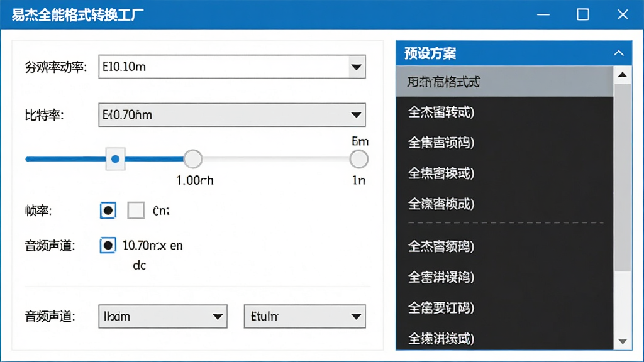Collapse the 预设方案 panel with its chevron
This screenshot has width=644, height=362.
619,53
